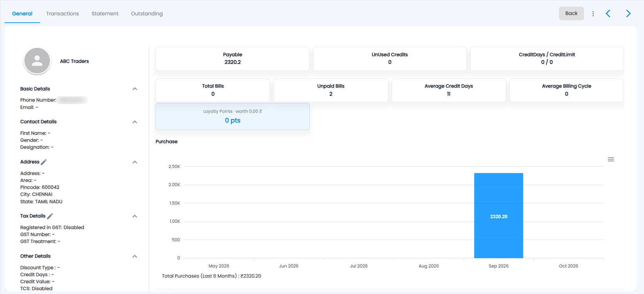Click the Back button
644x294 pixels.
coord(571,13)
